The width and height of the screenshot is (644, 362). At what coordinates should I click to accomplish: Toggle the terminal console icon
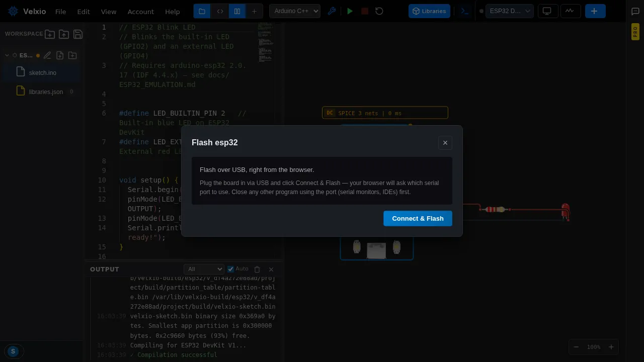coord(465,11)
